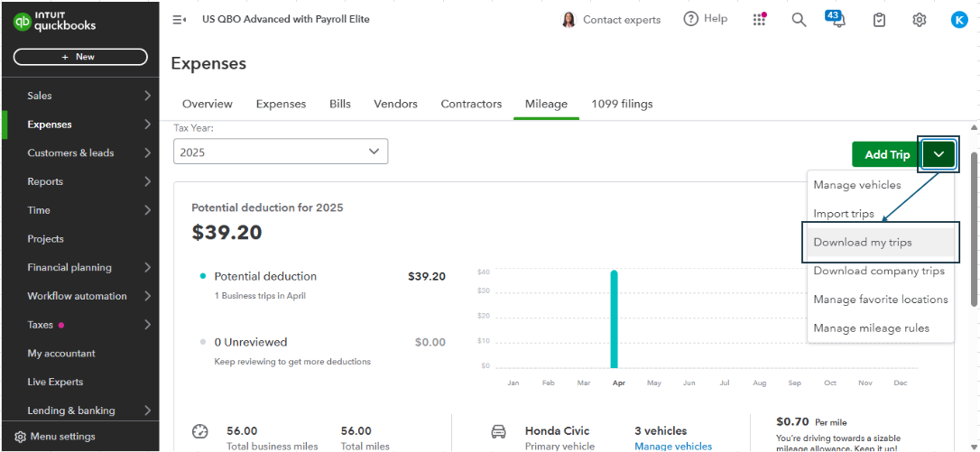Click the + New button

tap(79, 57)
